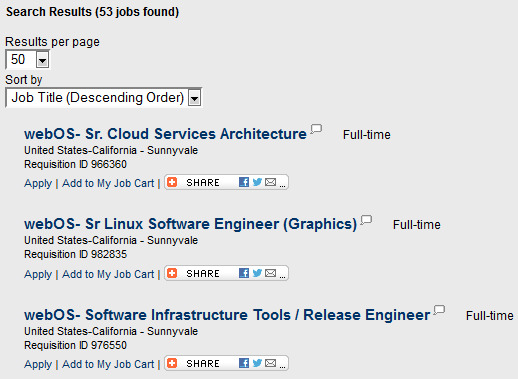Share Sr Linux Software Engineer on Twitter
The image size is (518, 379).
click(x=257, y=273)
